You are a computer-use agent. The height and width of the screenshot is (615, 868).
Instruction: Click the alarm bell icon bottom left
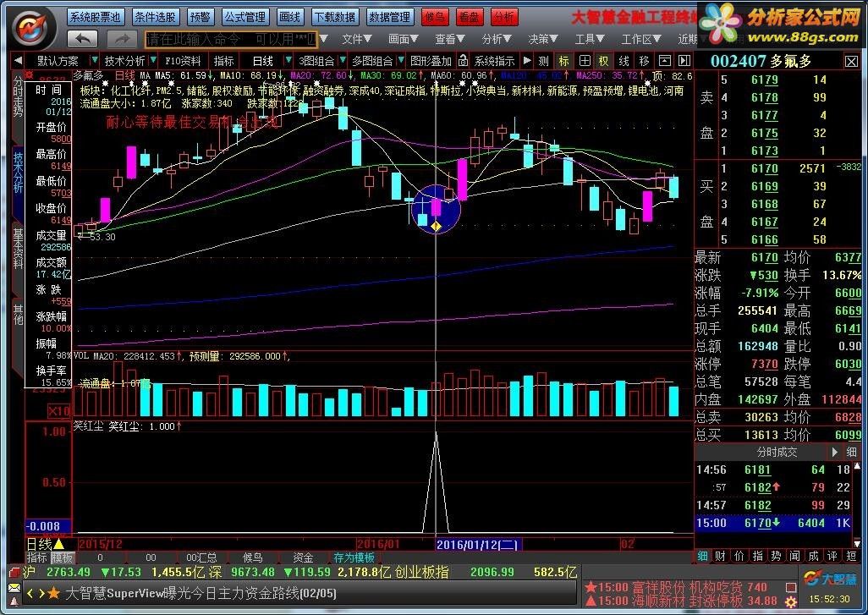coord(14,601)
